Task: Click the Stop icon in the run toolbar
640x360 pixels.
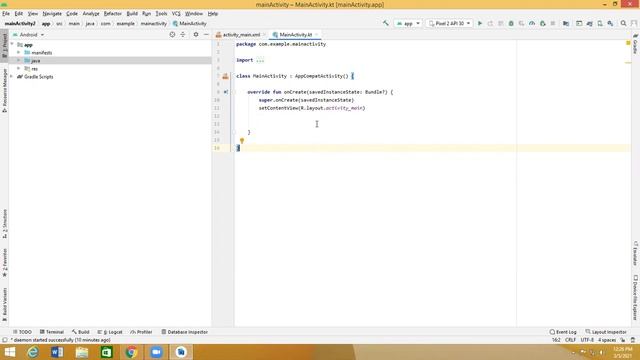Action: (x=553, y=24)
